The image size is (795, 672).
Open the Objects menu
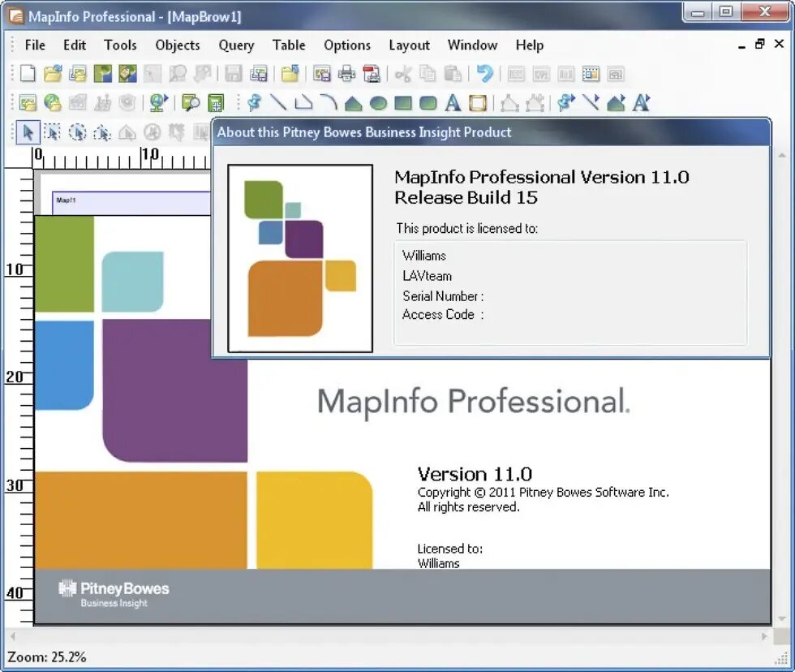pos(178,45)
